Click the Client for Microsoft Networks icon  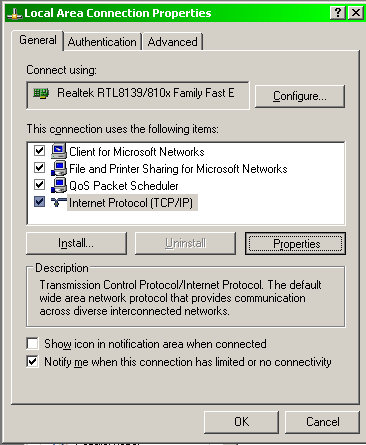(59, 151)
